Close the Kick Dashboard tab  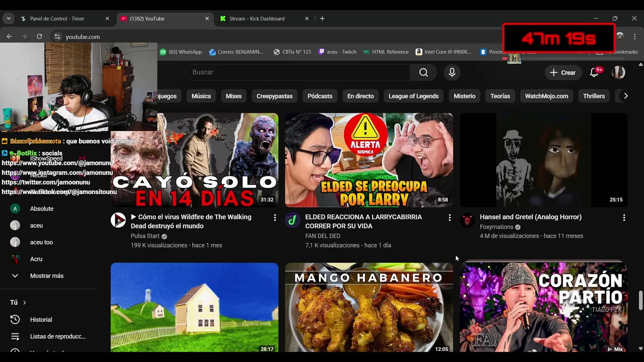coord(307,19)
